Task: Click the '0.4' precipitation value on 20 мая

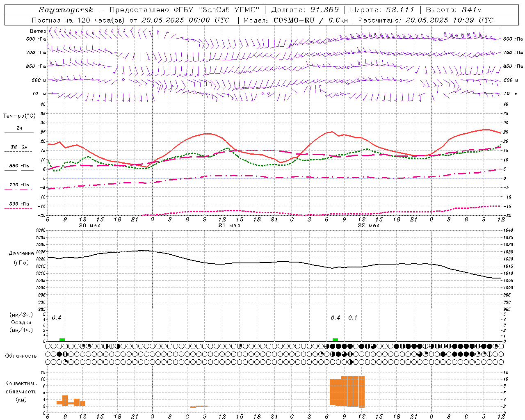Action: [x=57, y=318]
